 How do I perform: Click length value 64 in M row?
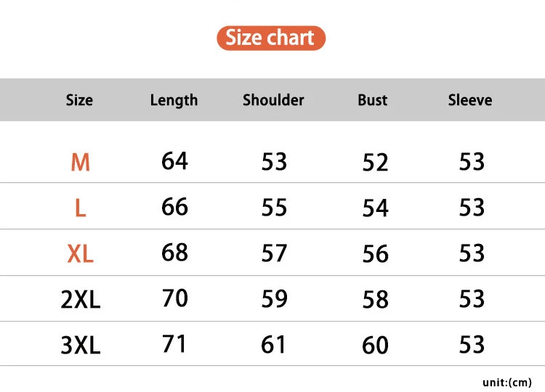174,160
